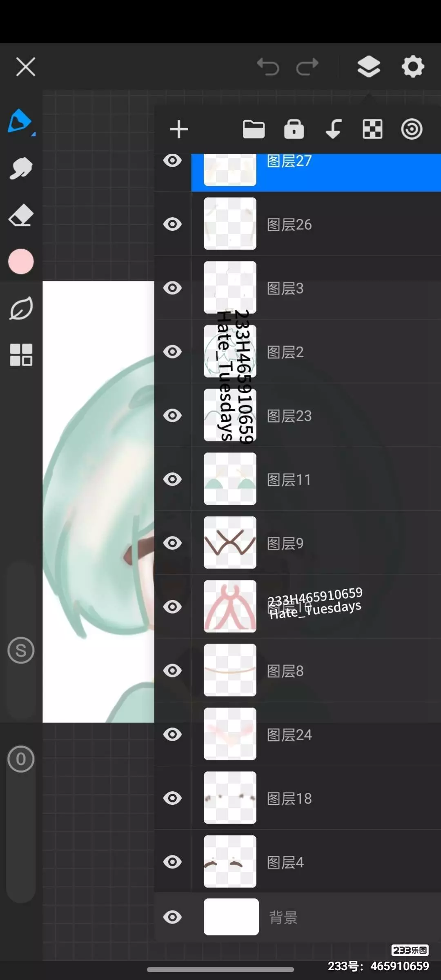
Task: Select the smudge tool
Action: click(20, 168)
